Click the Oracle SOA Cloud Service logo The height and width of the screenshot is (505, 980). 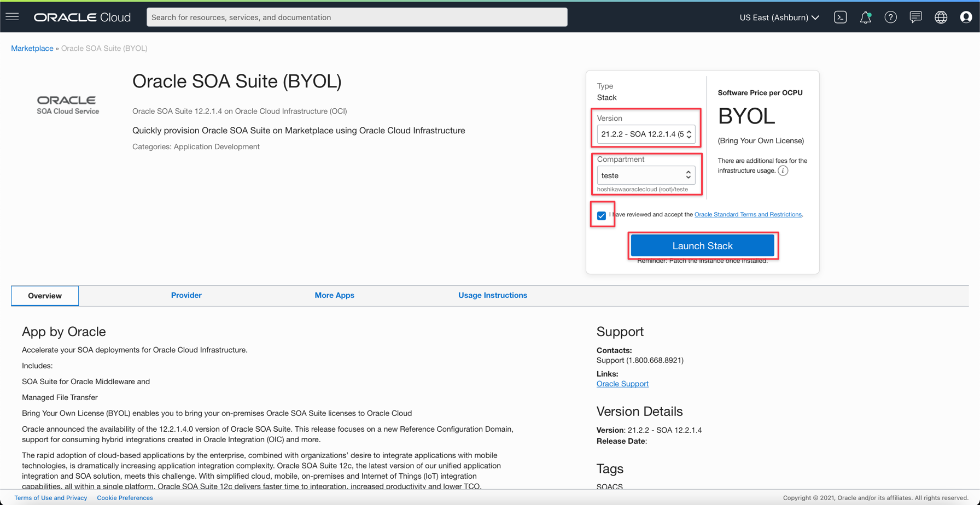click(68, 105)
